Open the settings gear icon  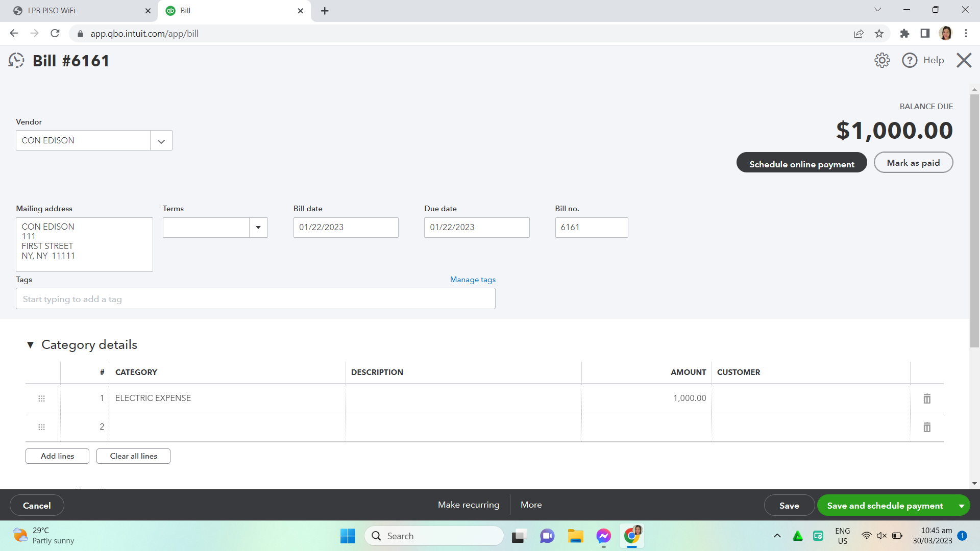point(881,60)
